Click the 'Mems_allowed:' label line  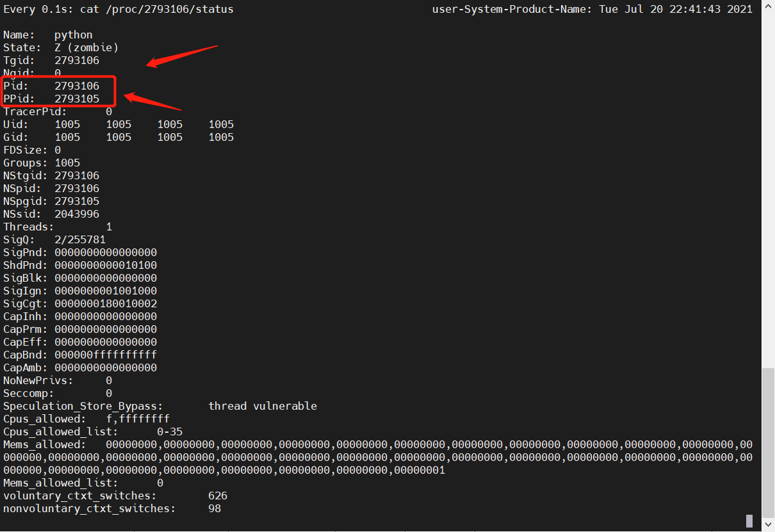(378, 444)
